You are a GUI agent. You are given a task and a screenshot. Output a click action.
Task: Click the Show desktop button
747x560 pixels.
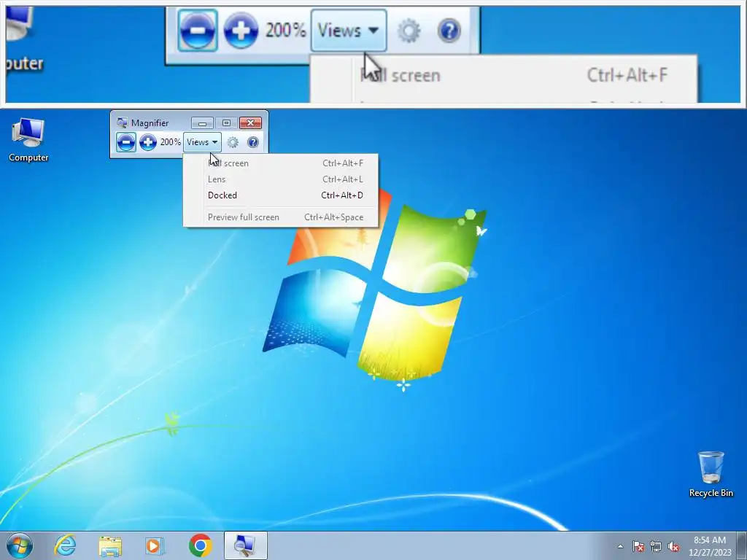pyautogui.click(x=742, y=545)
